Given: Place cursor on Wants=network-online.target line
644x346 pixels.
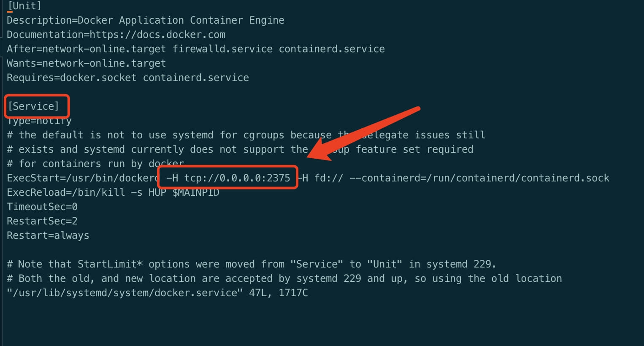Looking at the screenshot, I should 86,63.
